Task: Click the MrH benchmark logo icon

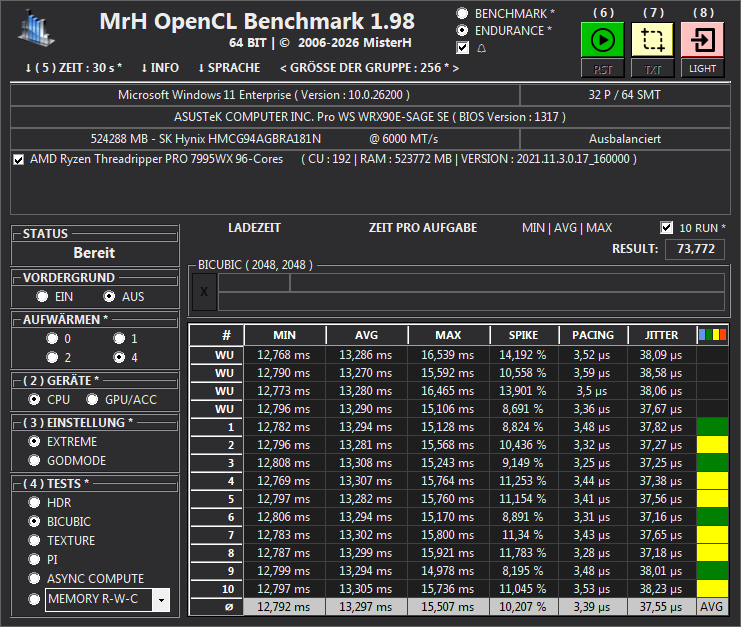Action: (36, 29)
